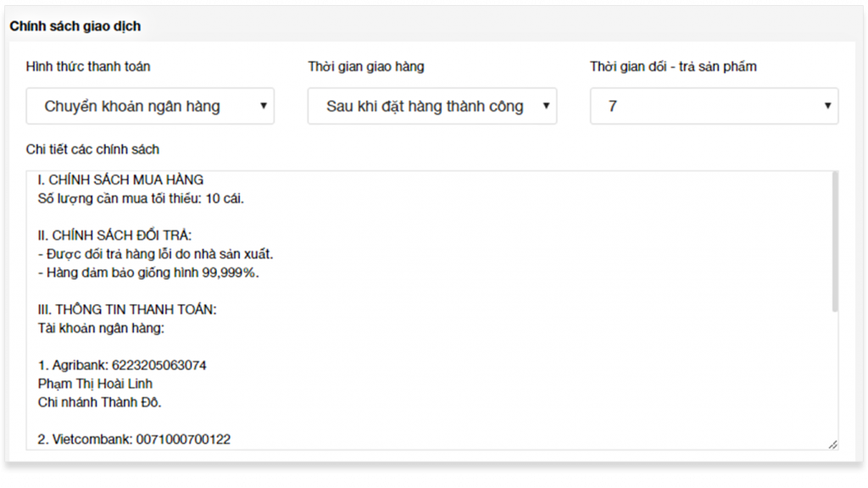
Task: Place cursor on Vietcombank account line
Action: (x=134, y=440)
